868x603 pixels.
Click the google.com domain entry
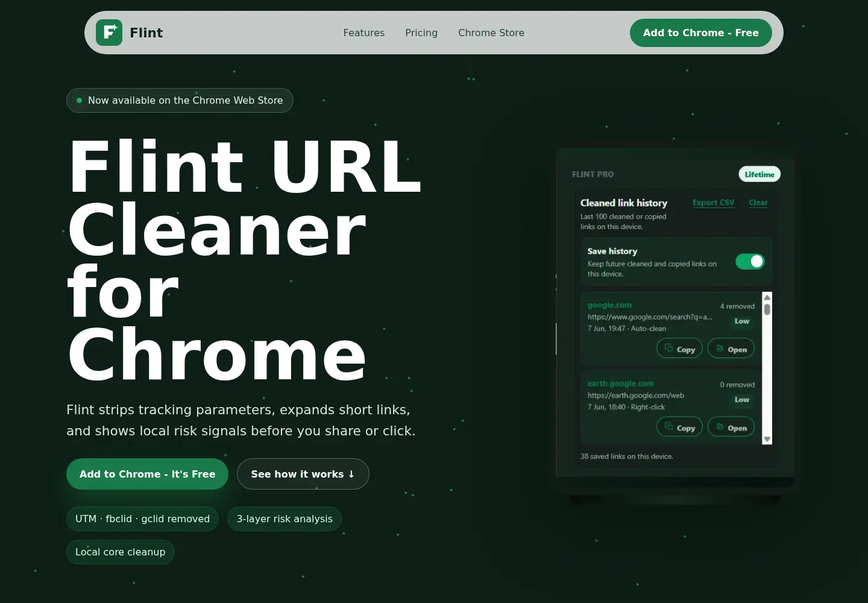[x=609, y=305]
